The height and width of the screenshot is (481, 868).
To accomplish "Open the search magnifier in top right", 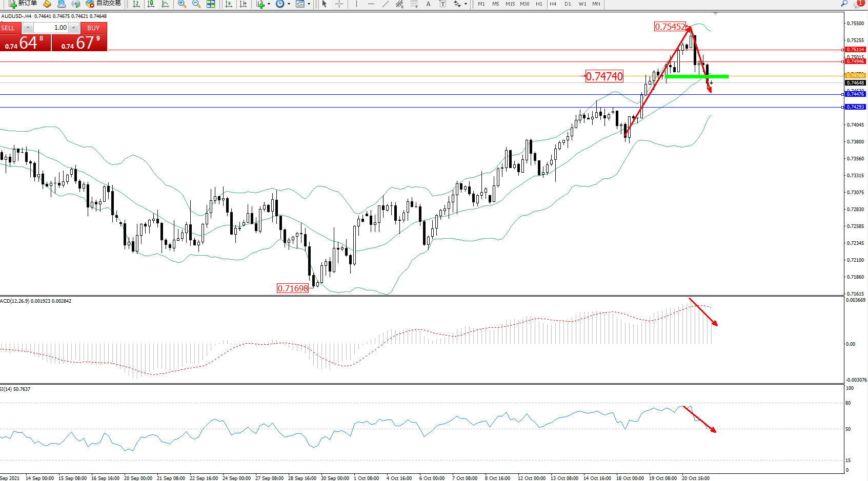I will [844, 4].
